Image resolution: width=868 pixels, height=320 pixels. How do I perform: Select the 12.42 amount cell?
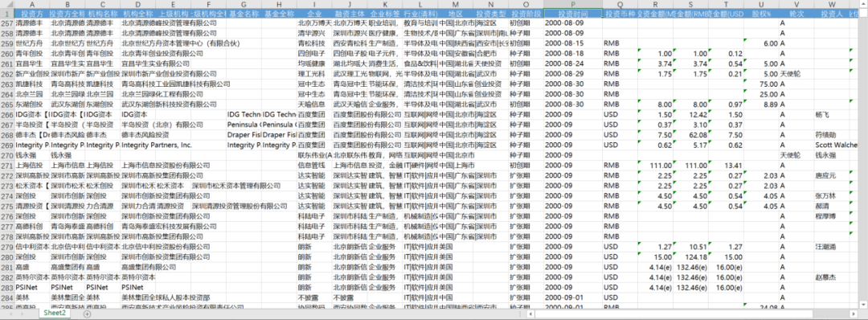tap(691, 115)
